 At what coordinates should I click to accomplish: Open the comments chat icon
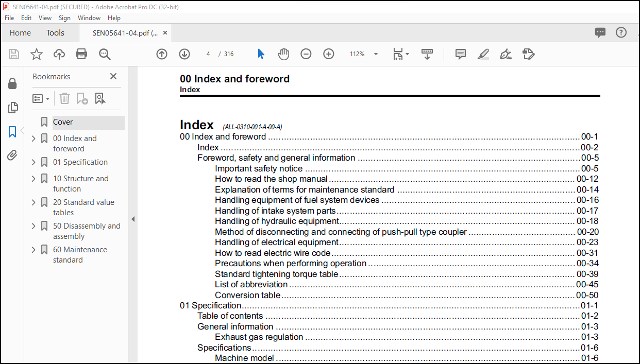coord(600,32)
